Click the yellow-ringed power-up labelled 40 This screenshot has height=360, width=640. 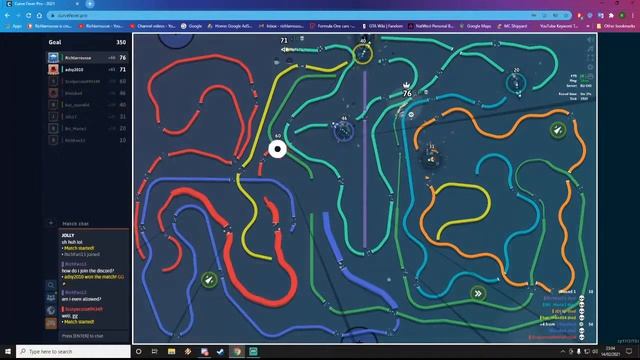[362, 54]
